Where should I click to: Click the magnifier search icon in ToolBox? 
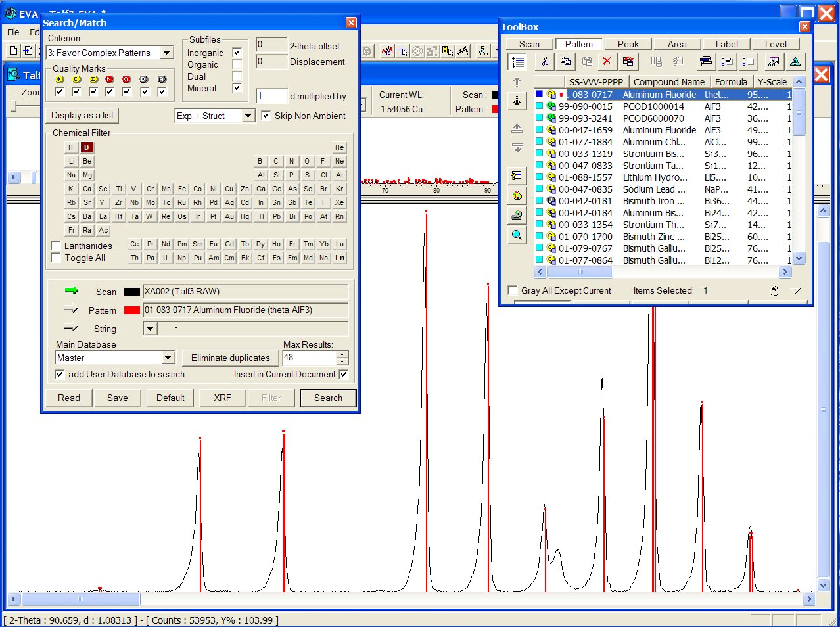pos(517,235)
